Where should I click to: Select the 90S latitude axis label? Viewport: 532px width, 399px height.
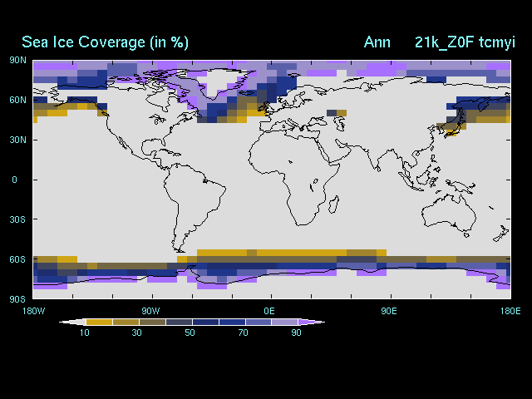pyautogui.click(x=17, y=299)
